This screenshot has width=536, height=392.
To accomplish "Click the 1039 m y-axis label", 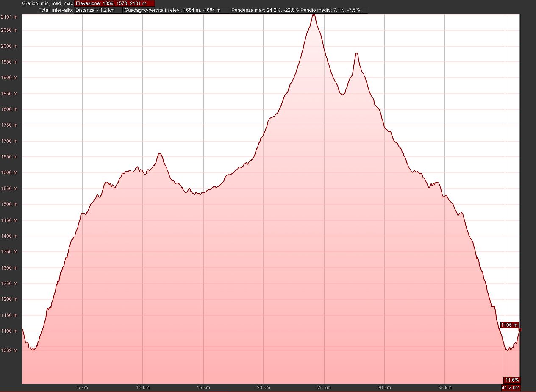I will coord(9,350).
